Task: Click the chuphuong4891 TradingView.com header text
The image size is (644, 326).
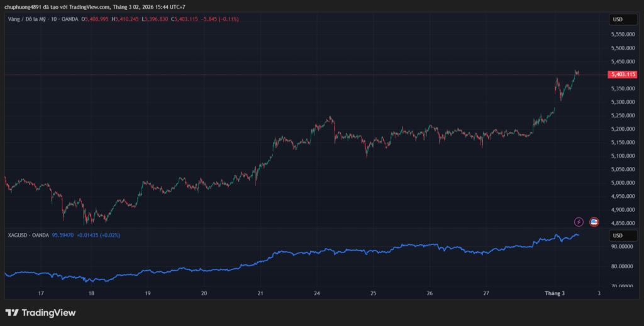Action: click(x=96, y=6)
